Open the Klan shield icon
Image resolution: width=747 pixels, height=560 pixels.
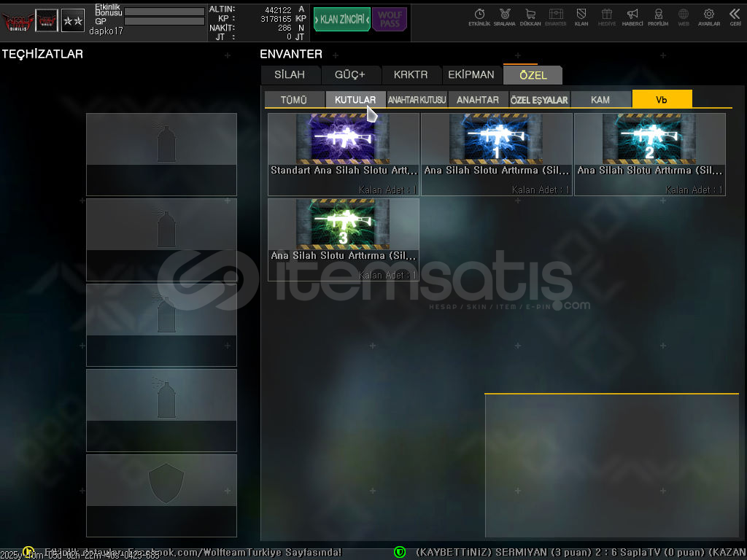[581, 17]
